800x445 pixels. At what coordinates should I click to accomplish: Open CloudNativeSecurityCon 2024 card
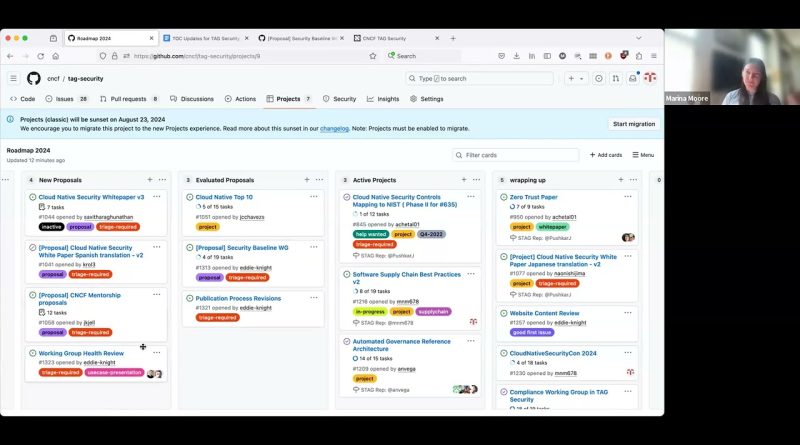[x=553, y=353]
